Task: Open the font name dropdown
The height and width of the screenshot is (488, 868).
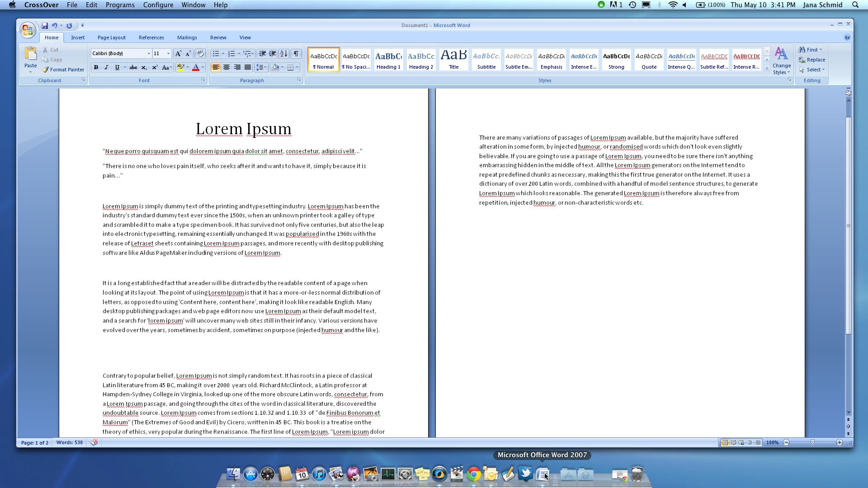Action: pyautogui.click(x=148, y=53)
